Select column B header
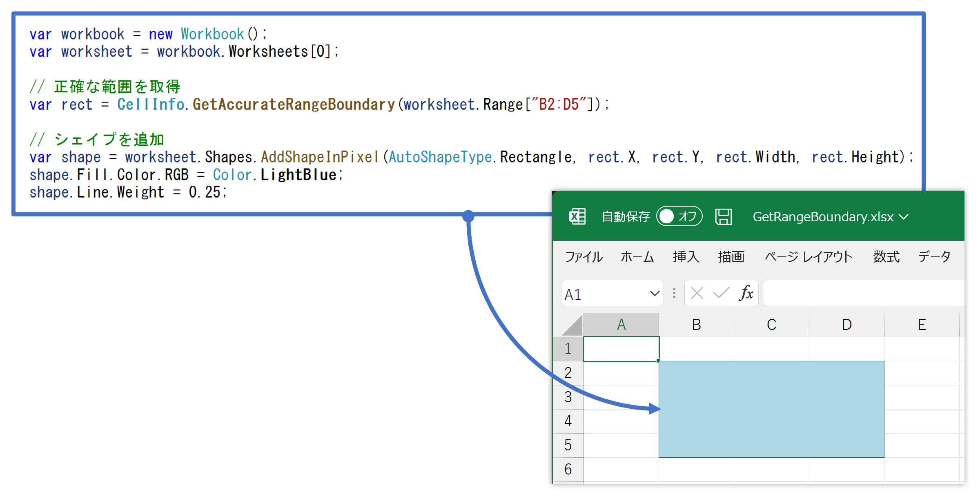 click(696, 325)
